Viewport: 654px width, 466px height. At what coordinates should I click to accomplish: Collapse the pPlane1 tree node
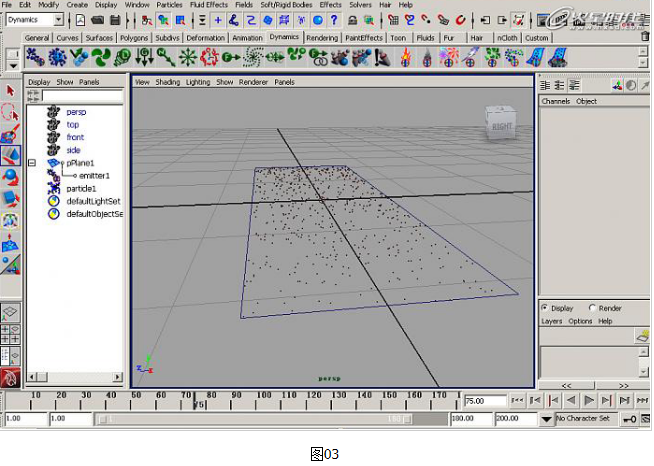32,163
